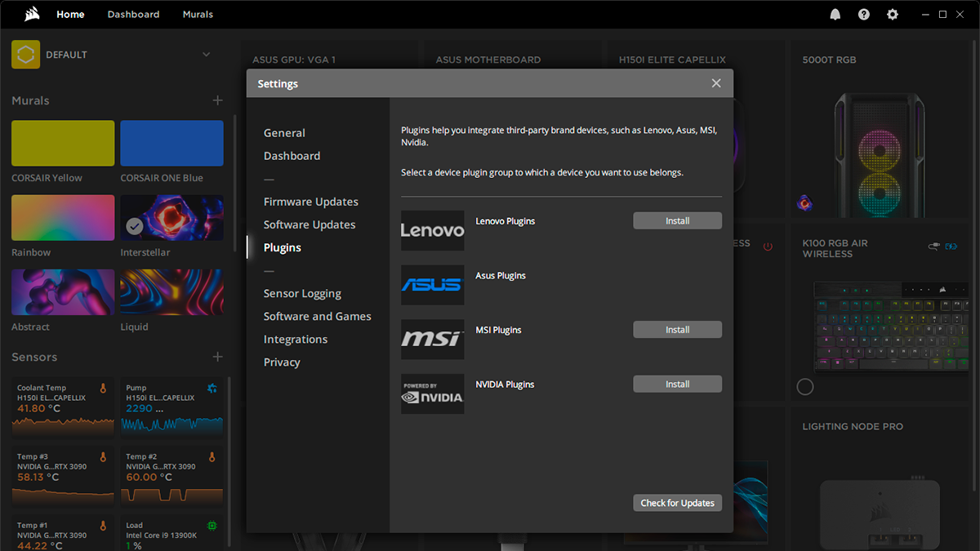Add a sensor with the Sensors plus icon

[x=217, y=357]
